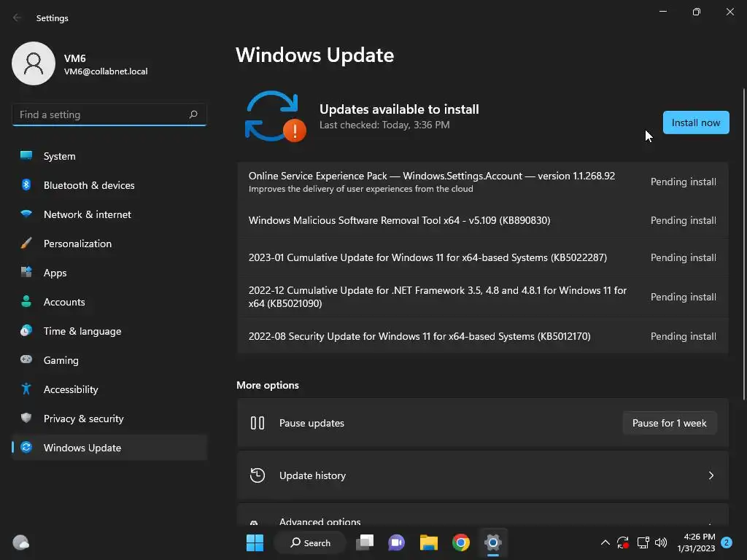This screenshot has width=747, height=560.
Task: Go to Bluetooth & devices settings
Action: [x=109, y=184]
